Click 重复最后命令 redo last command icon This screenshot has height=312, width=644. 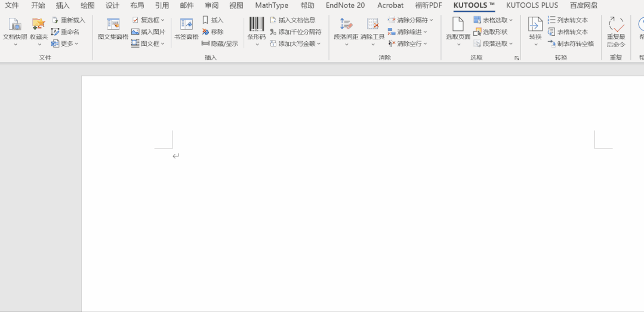point(616,24)
